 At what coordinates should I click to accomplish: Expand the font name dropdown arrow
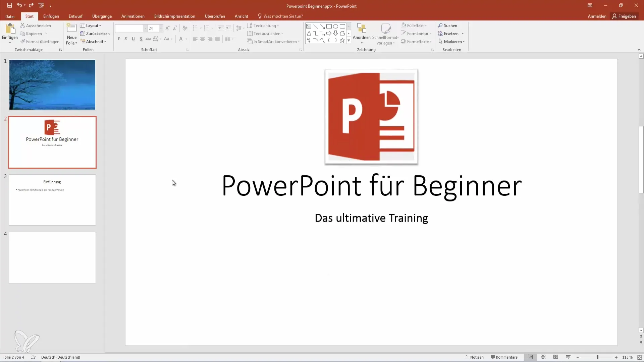point(145,28)
